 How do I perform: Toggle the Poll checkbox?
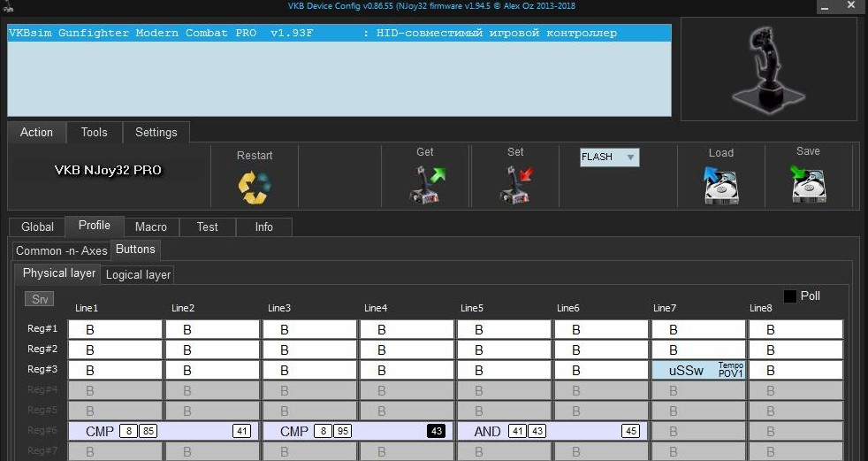pos(790,296)
